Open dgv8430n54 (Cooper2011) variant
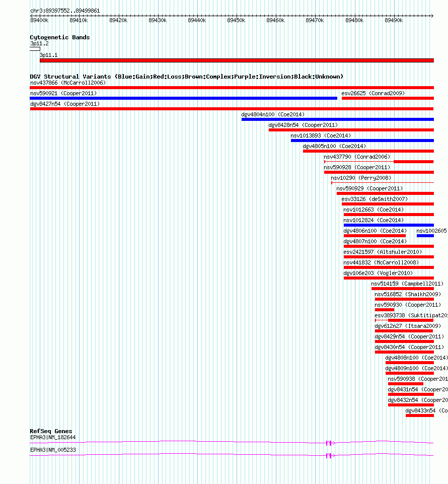The width and height of the screenshot is (448, 484). (404, 352)
